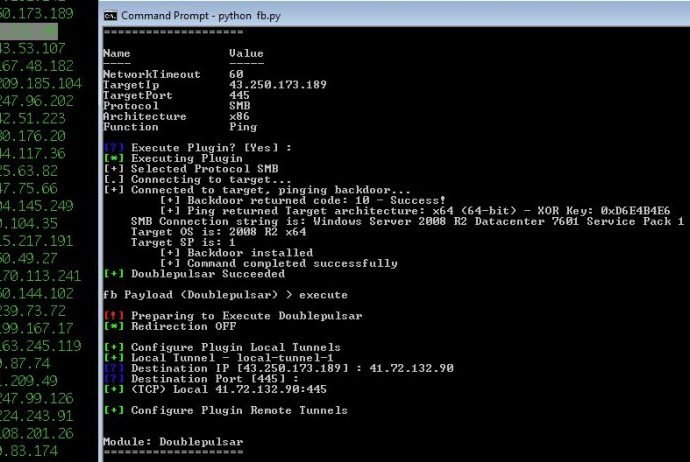This screenshot has height=462, width=690.
Task: Click the 'Execute Plugin? [Yes] :' prompt line
Action: coord(197,148)
